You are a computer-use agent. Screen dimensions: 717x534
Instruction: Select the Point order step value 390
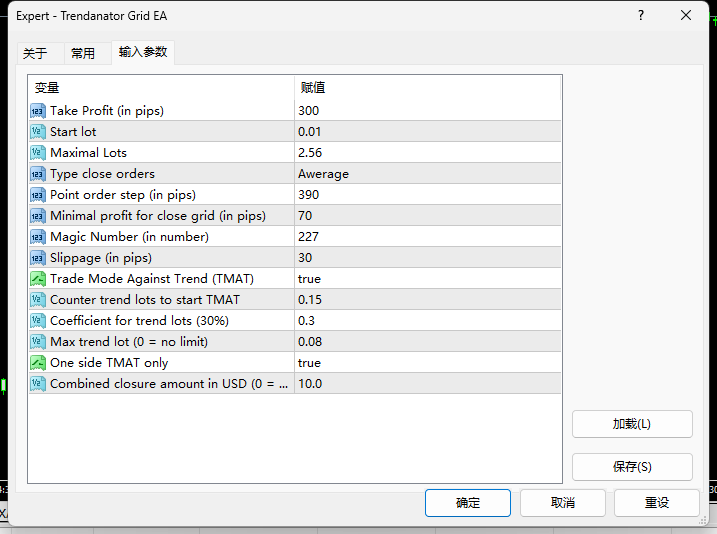428,195
